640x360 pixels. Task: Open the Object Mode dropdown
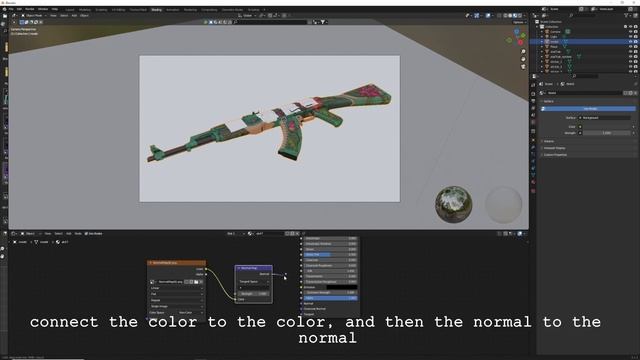click(33, 16)
